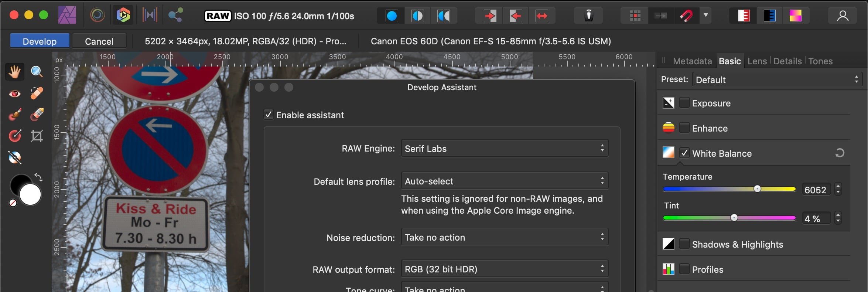Reset White Balance with circular arrow
The height and width of the screenshot is (292, 868).
840,153
